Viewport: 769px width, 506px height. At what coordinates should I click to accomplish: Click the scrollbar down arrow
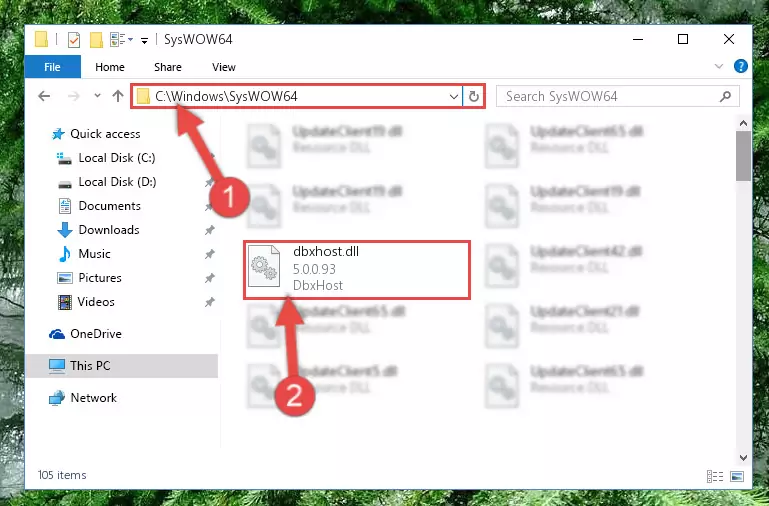[743, 457]
